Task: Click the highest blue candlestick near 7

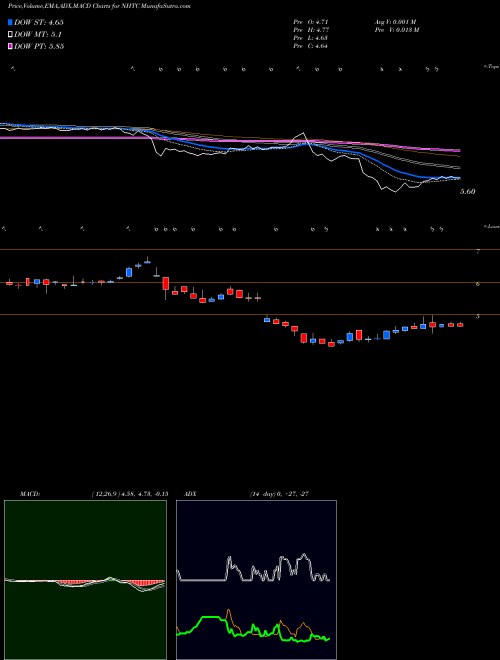Action: (147, 262)
